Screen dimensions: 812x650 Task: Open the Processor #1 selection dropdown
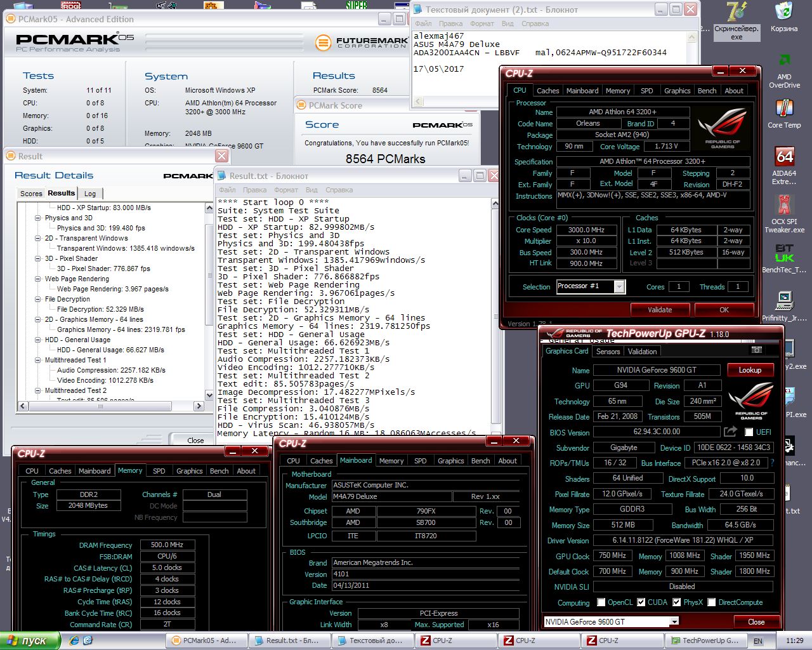619,287
